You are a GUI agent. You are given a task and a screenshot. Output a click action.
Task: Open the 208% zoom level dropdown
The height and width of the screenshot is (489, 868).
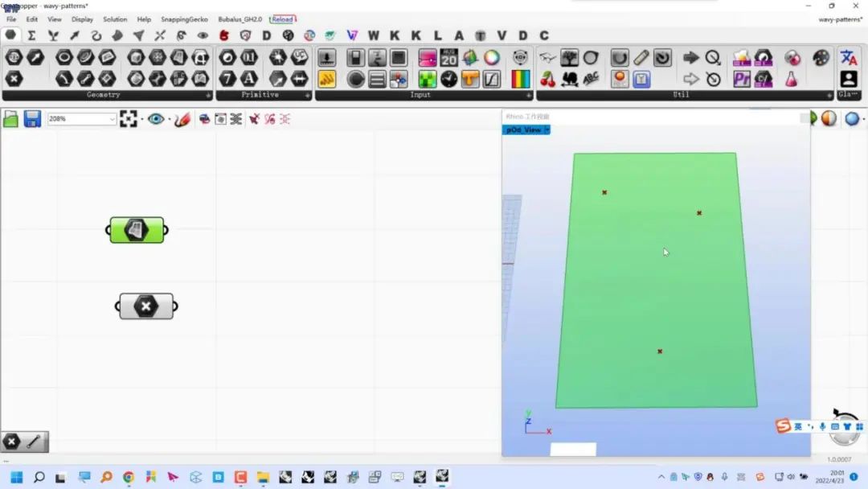112,119
